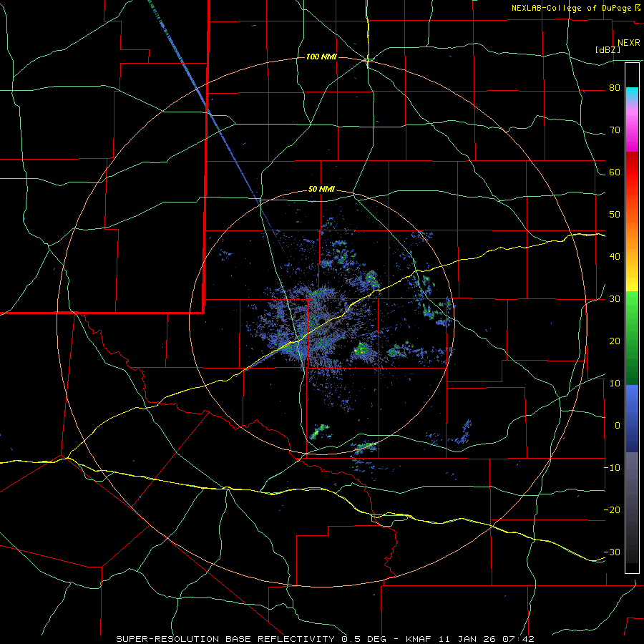Click the 100 NMI range ring label
Screen dimensions: 644x644
[x=321, y=57]
